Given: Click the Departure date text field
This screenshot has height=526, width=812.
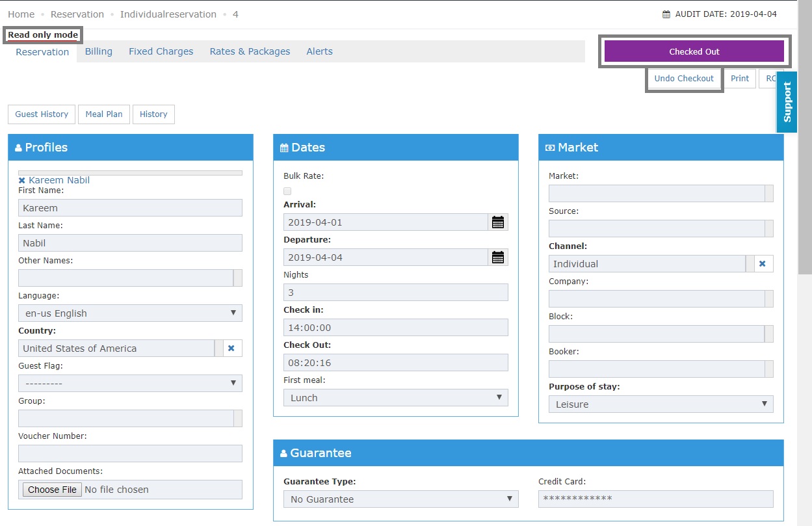Looking at the screenshot, I should (x=386, y=257).
